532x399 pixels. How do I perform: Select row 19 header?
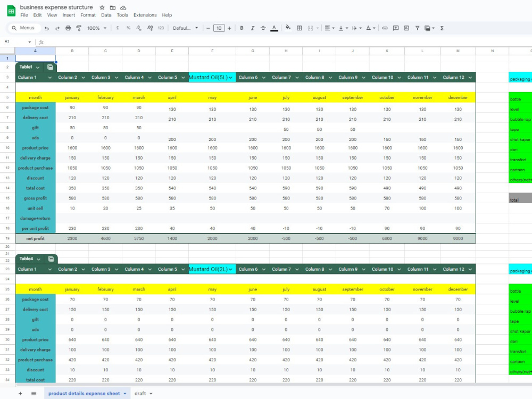pos(7,238)
